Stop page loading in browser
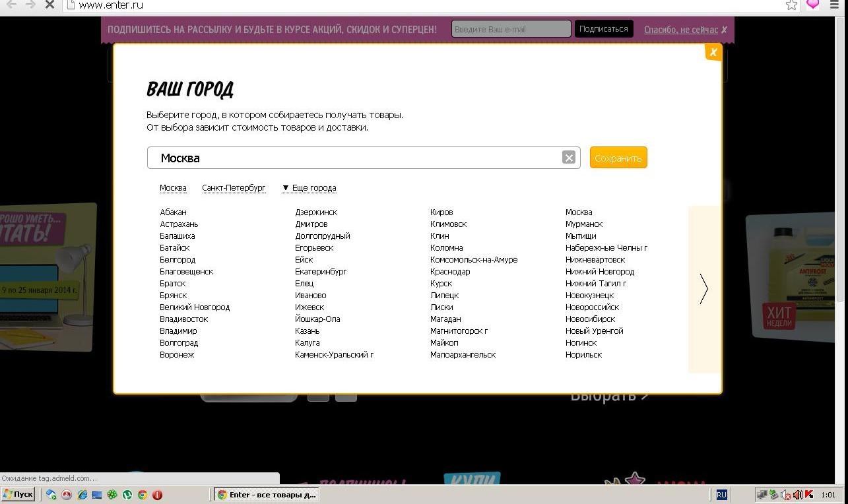Image resolution: width=848 pixels, height=504 pixels. click(49, 5)
